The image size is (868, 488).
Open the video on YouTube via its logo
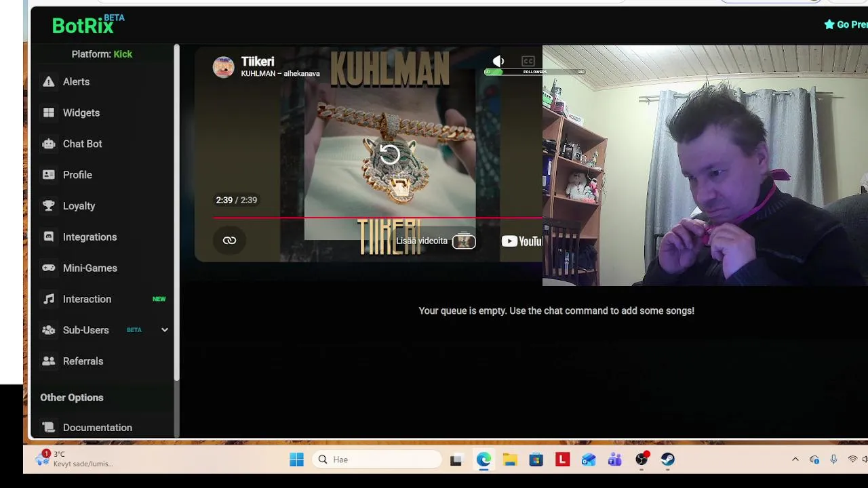coord(521,241)
